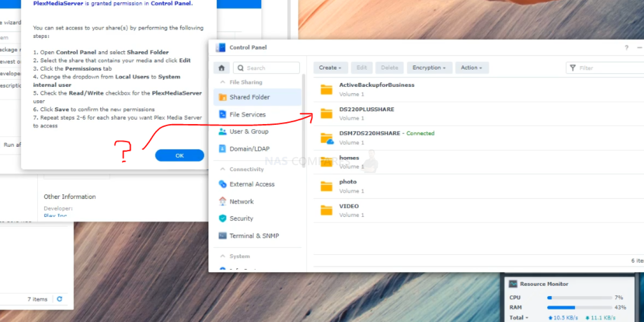Click the File Services sidebar icon

(x=223, y=115)
